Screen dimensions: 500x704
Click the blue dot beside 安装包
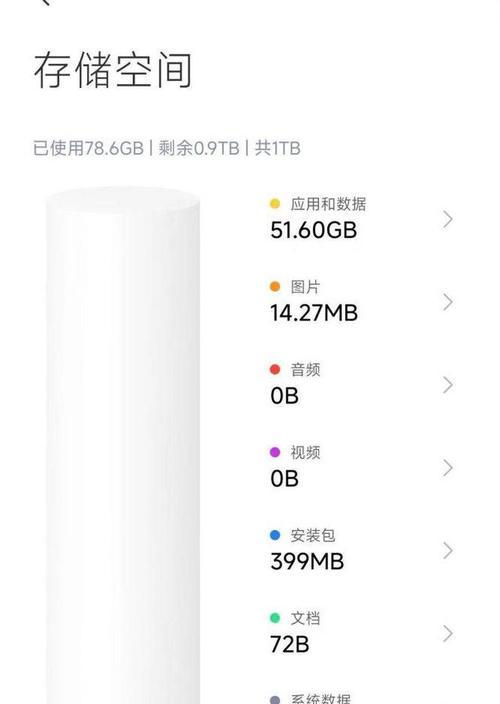(x=275, y=535)
